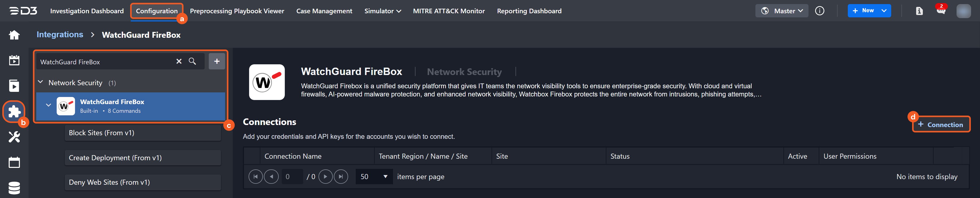This screenshot has width=980, height=198.
Task: Open the wrench and screwdriver utilities icon
Action: tap(14, 137)
